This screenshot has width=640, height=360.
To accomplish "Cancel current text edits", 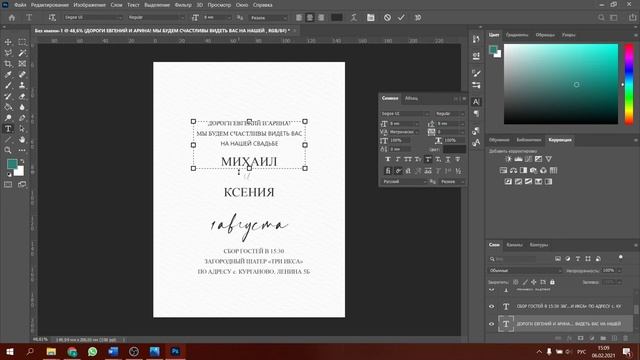I will click(387, 18).
